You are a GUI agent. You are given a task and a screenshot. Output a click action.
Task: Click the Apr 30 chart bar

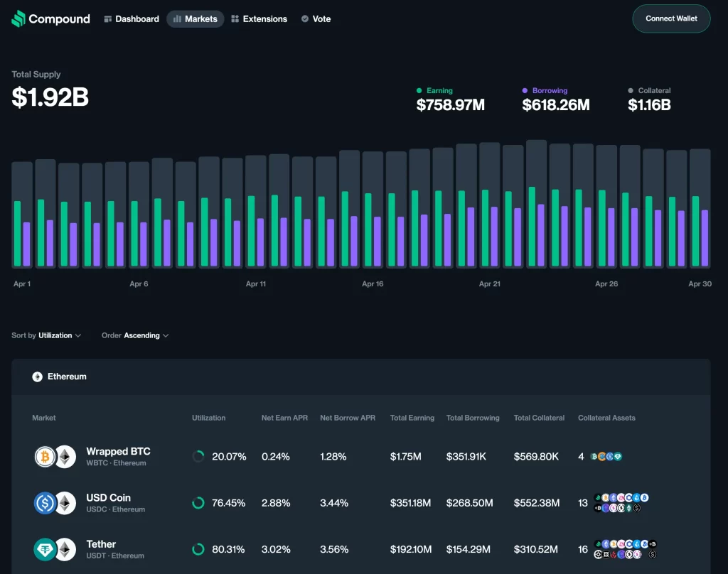(700, 208)
